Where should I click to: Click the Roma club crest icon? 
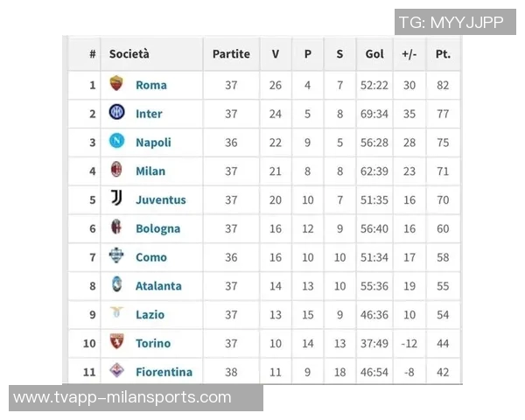[116, 84]
